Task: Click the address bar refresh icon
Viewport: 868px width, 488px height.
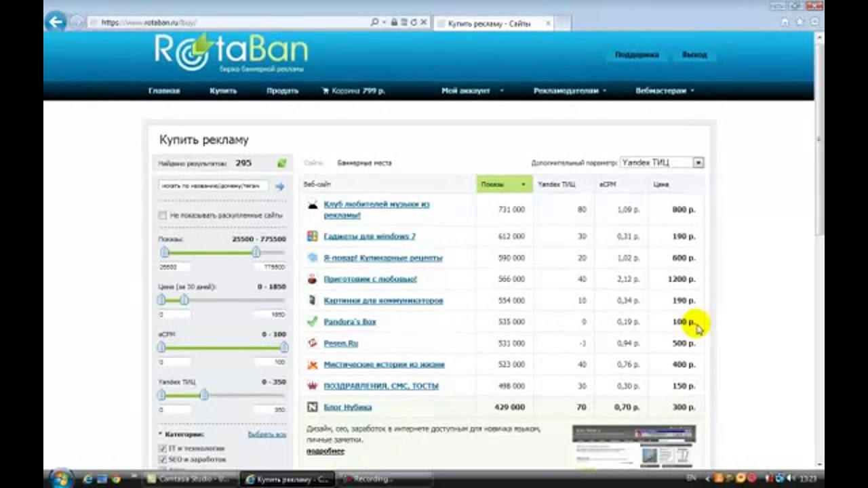Action: pyautogui.click(x=414, y=22)
